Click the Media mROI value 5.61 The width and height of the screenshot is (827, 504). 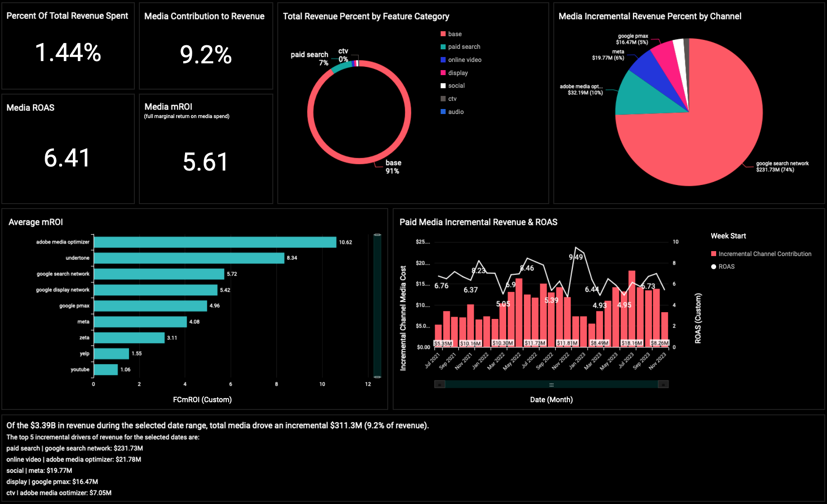tap(205, 162)
